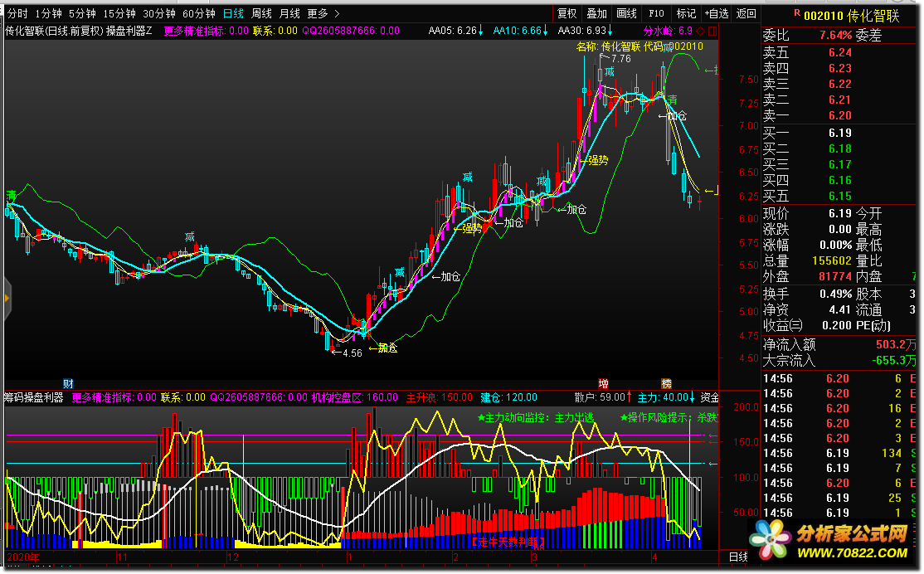Switch to 60分钟 chart period

click(x=198, y=13)
